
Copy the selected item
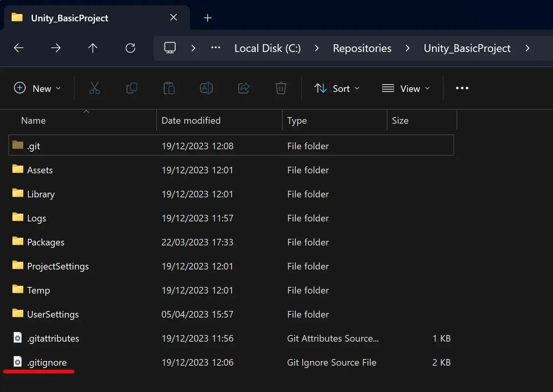pos(132,88)
